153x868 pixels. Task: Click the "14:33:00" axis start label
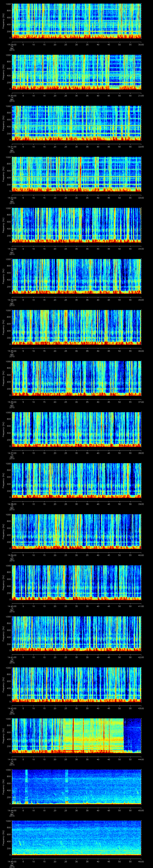click(12, 249)
